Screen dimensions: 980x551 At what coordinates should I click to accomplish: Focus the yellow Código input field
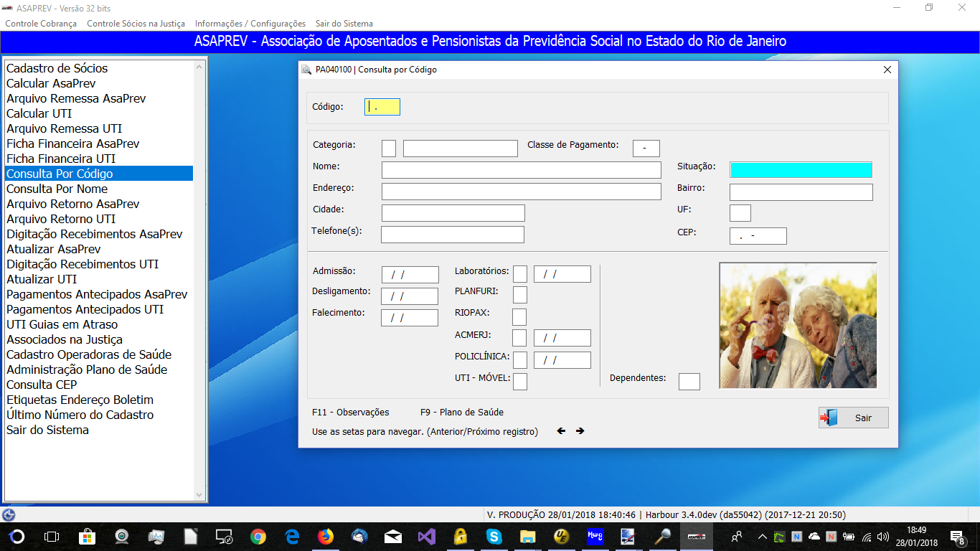pos(382,107)
